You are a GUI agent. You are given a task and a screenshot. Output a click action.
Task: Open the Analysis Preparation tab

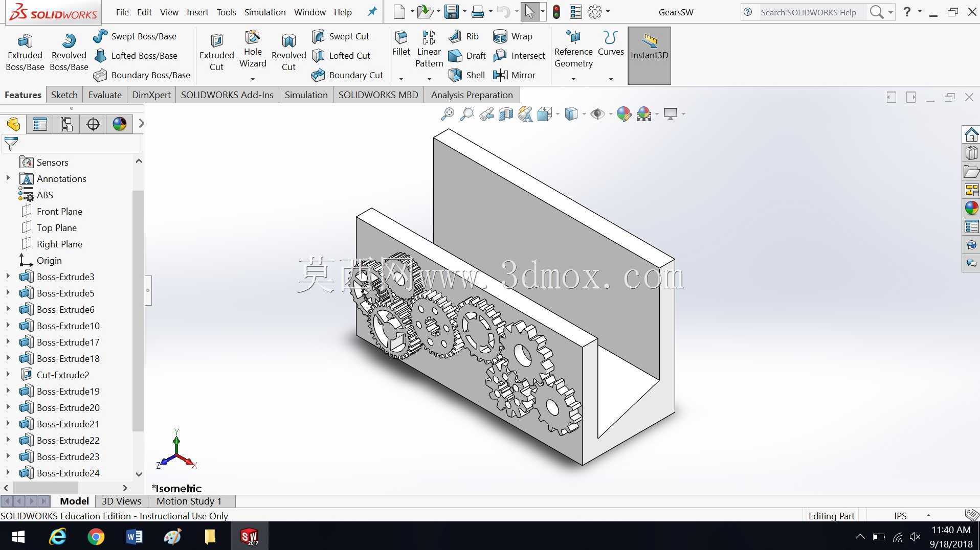click(472, 95)
